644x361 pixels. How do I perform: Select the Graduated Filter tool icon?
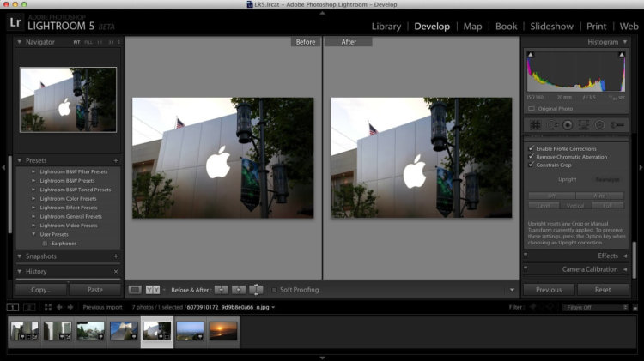584,124
